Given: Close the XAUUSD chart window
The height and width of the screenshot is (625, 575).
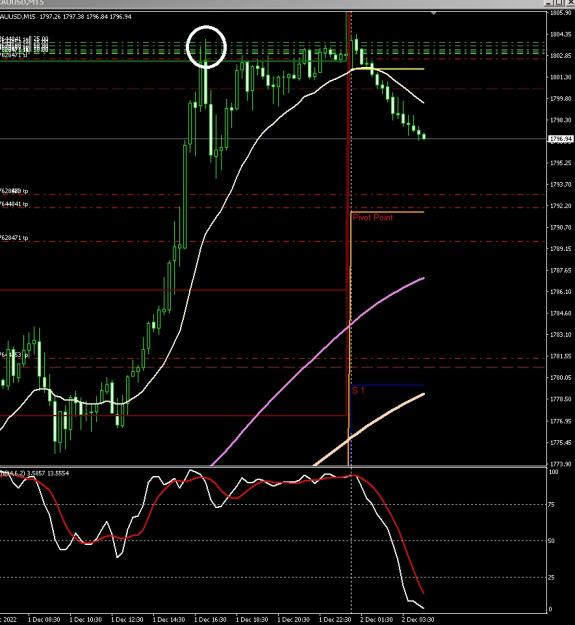Looking at the screenshot, I should 569,3.
